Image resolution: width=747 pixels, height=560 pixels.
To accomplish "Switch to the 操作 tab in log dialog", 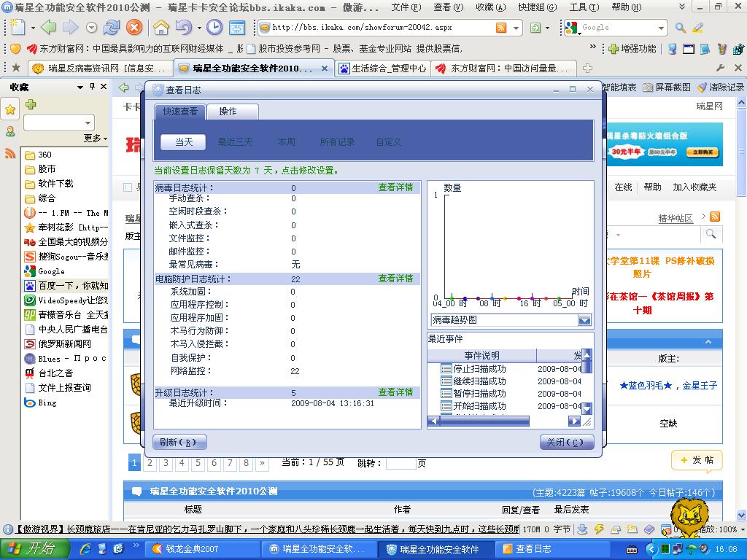I will [233, 112].
